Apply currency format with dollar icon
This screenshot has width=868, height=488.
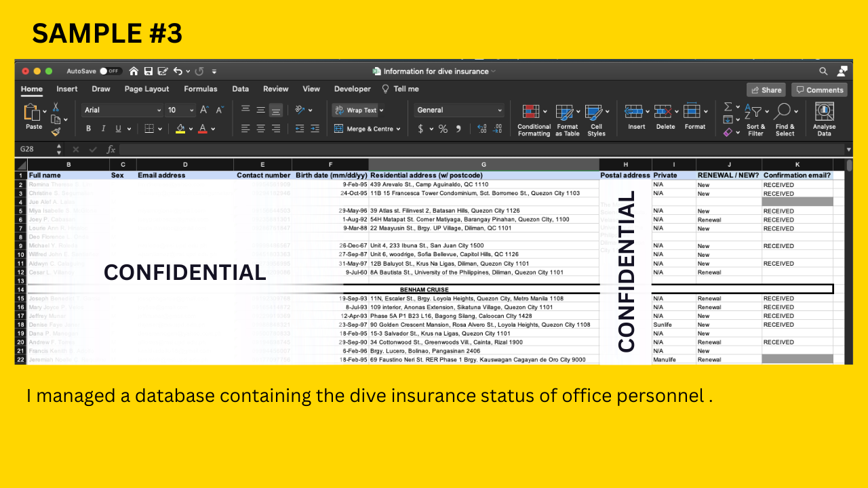(x=420, y=129)
